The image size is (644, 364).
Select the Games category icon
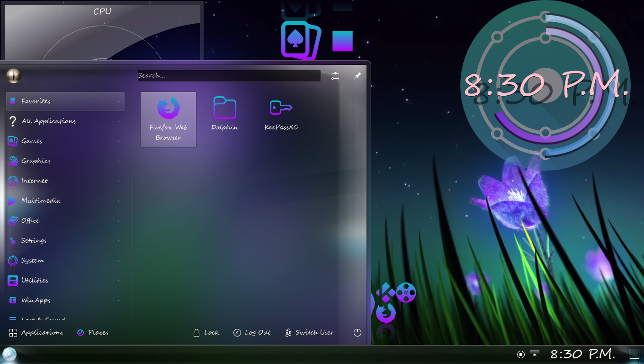13,141
